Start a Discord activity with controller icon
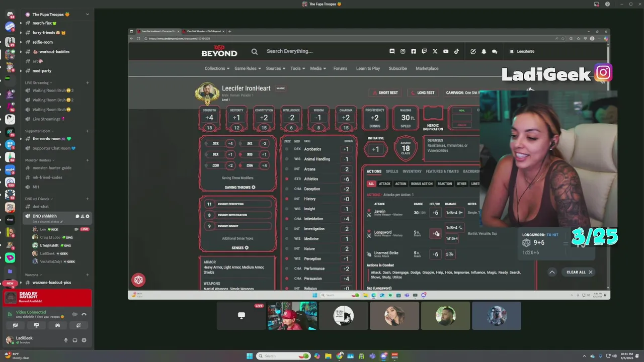The image size is (644, 362). (57, 325)
